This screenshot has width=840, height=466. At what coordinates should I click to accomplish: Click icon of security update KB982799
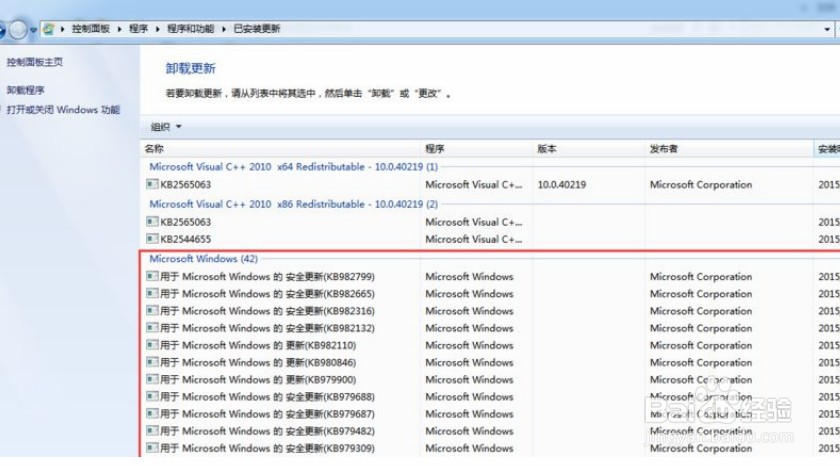pyautogui.click(x=152, y=276)
